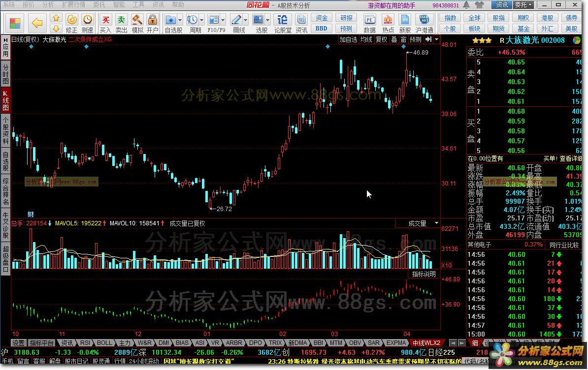Screen dimensions: 588x370
Task: Toggle the panel collapse arrow icon
Action: [428, 39]
